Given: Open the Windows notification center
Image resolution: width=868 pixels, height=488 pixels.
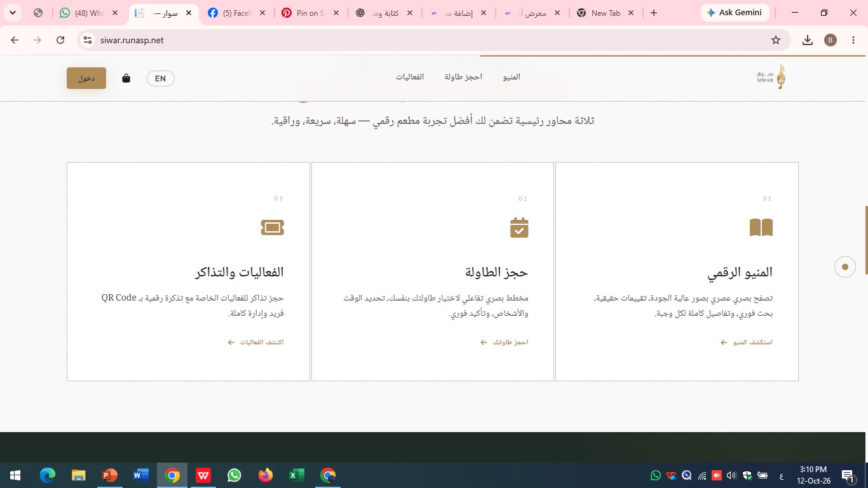Looking at the screenshot, I should click(848, 475).
